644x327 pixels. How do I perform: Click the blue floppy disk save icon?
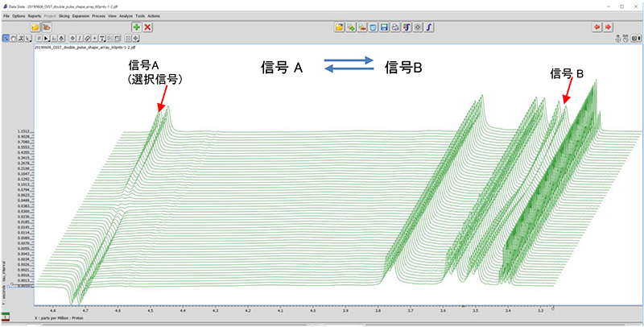(385, 27)
